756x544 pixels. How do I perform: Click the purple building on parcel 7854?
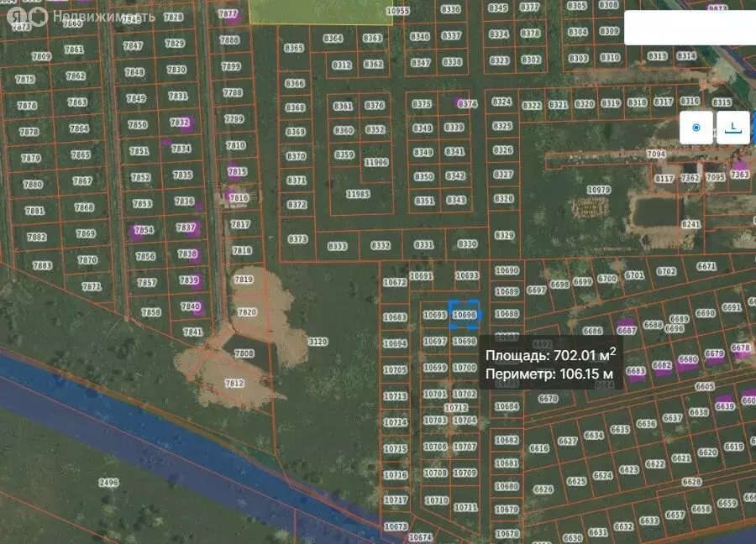click(141, 230)
